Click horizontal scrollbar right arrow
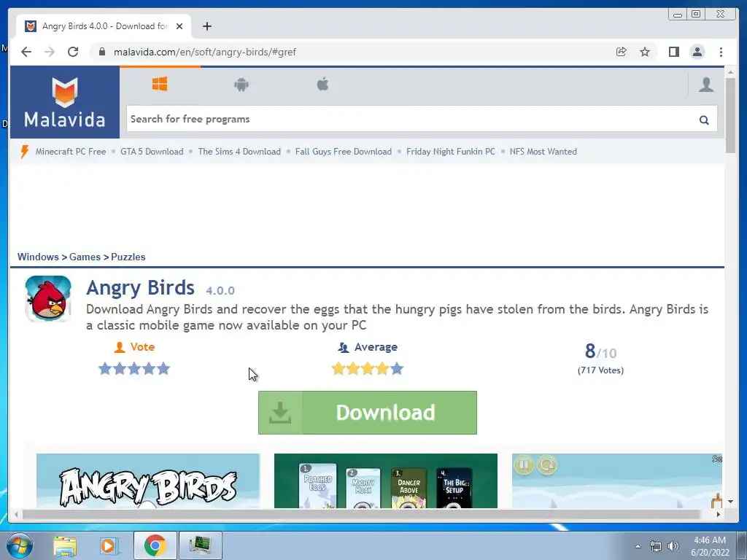 coord(719,514)
